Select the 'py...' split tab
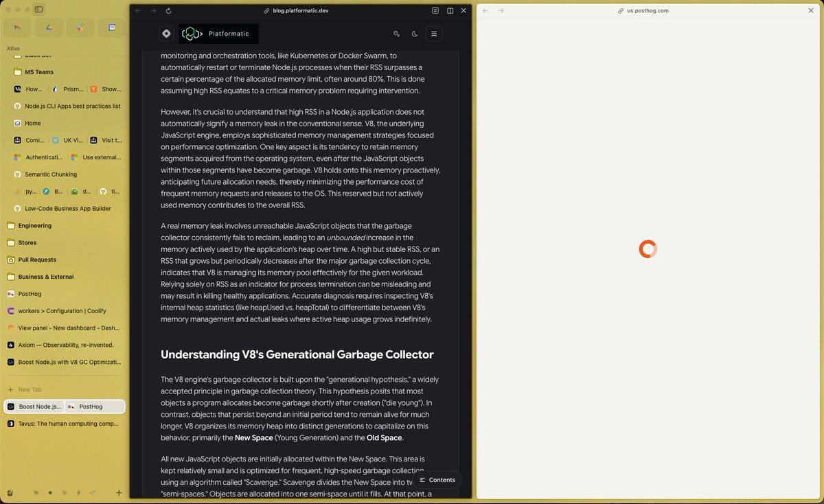The width and height of the screenshot is (824, 504). point(25,192)
